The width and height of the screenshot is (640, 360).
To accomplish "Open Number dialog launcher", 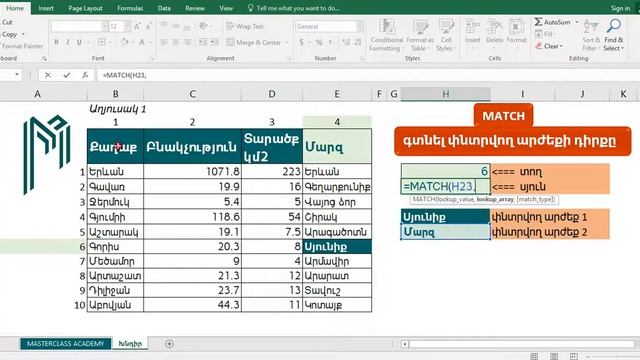I will tap(362, 59).
